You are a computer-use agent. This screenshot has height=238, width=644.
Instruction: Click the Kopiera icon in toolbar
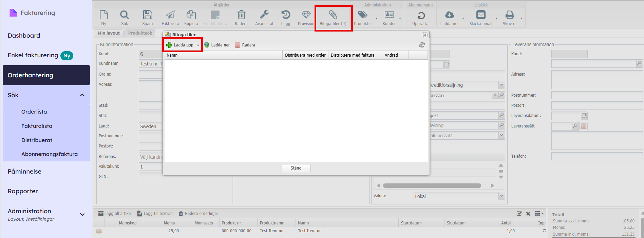[191, 15]
